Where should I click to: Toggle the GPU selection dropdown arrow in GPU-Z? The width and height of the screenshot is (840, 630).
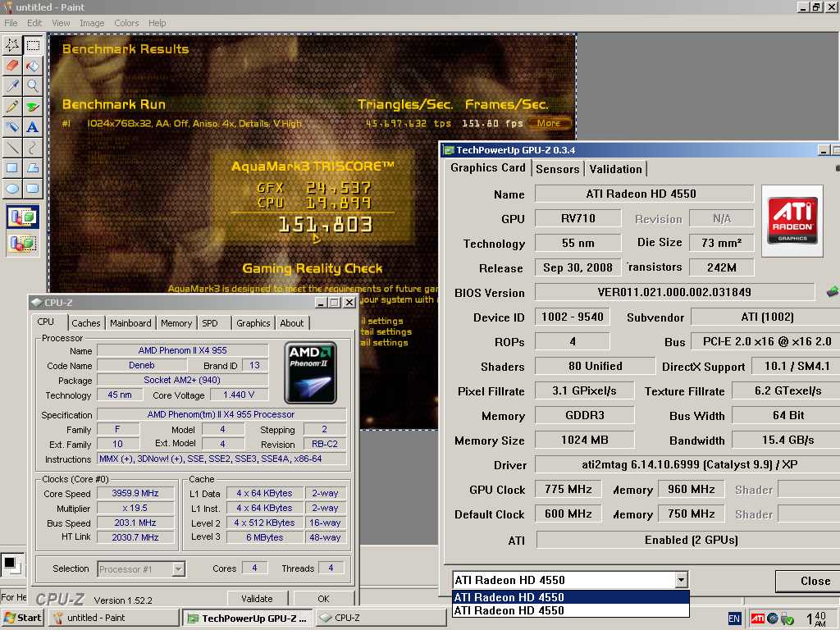click(680, 580)
